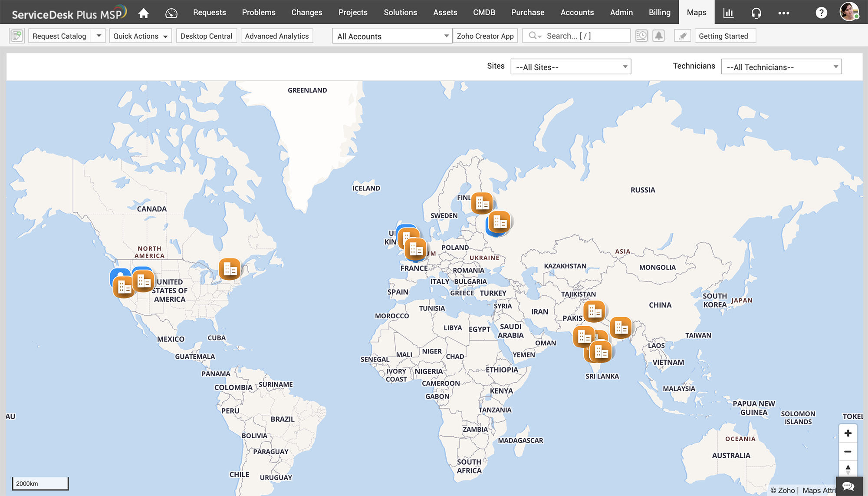Screen dimensions: 868x496
Task: Click the headset support icon
Action: pyautogui.click(x=756, y=13)
